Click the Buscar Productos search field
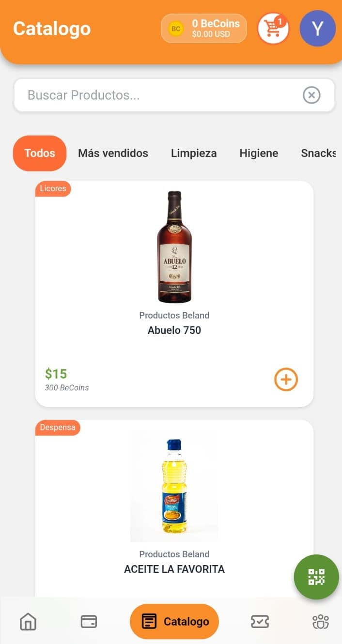The height and width of the screenshot is (644, 342). click(145, 95)
